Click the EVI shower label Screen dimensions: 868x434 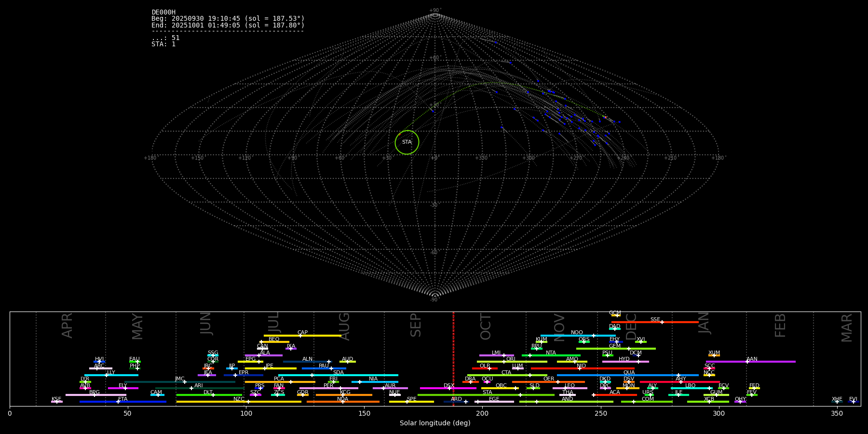click(x=853, y=399)
